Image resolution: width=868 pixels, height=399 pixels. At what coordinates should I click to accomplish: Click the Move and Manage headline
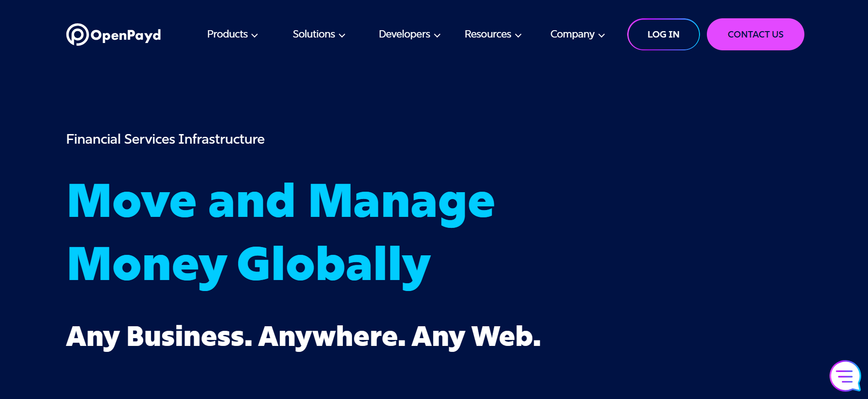(281, 202)
